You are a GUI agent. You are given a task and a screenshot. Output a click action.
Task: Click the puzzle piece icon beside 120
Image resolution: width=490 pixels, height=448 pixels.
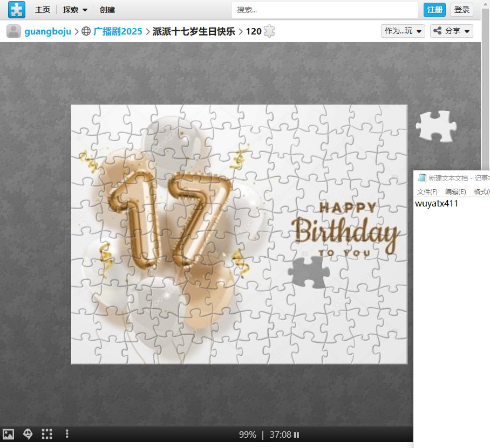(x=269, y=31)
